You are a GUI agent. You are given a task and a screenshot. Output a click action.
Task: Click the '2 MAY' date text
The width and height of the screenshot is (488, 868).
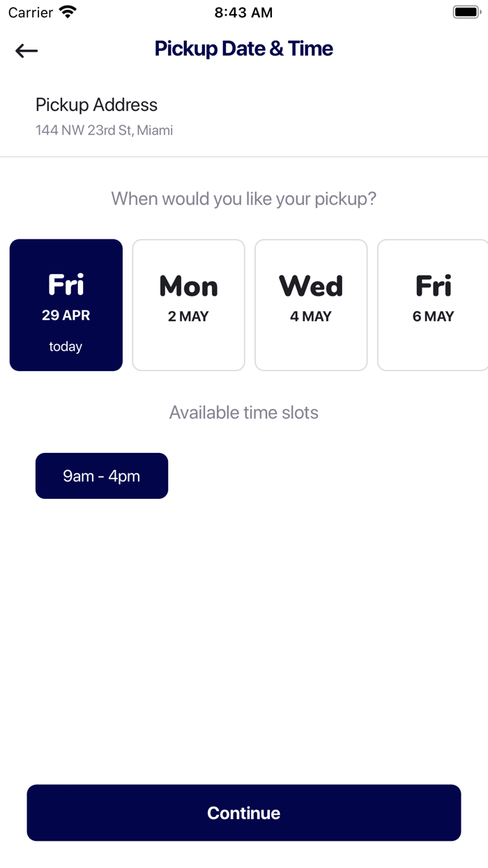tap(188, 317)
